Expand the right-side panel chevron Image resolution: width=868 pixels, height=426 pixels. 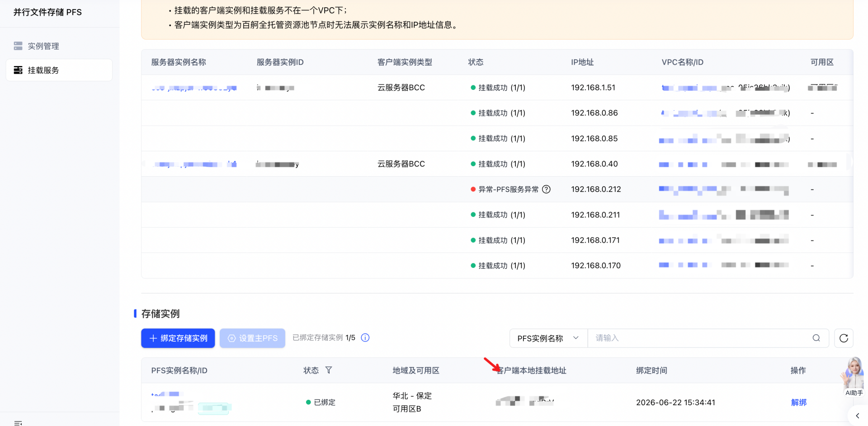pos(858,416)
